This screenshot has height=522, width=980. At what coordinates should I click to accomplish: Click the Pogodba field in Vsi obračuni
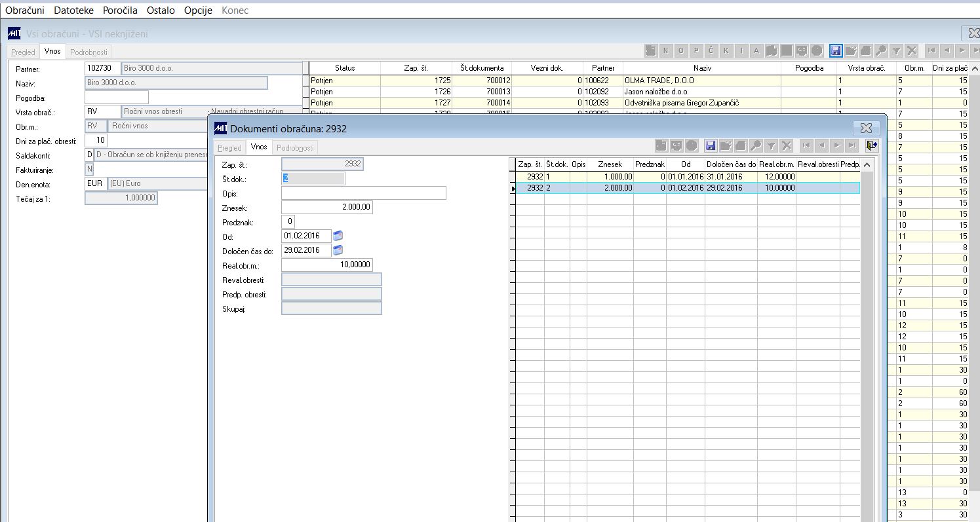click(117, 98)
